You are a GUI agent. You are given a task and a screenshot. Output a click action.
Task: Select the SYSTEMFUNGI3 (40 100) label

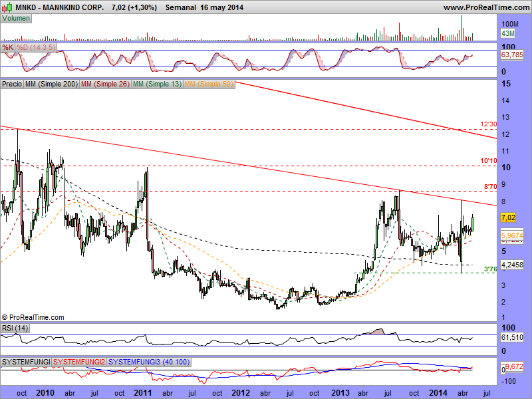pyautogui.click(x=149, y=362)
